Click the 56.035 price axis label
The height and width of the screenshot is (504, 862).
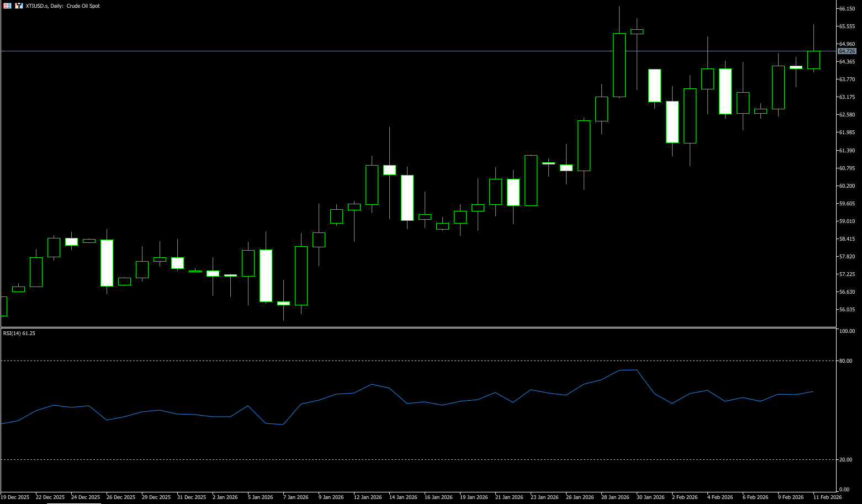point(847,310)
